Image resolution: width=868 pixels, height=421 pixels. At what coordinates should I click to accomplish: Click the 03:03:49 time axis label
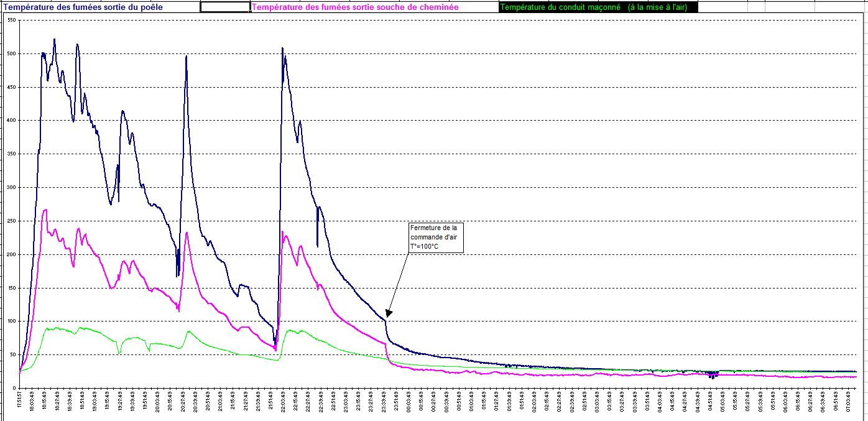[597, 400]
